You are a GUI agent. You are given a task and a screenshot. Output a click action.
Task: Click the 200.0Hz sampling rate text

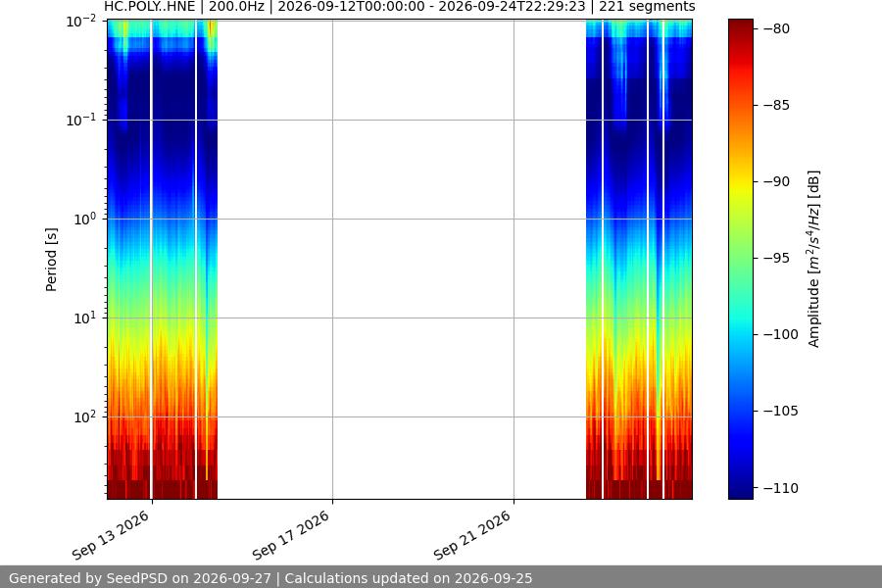coord(236,7)
